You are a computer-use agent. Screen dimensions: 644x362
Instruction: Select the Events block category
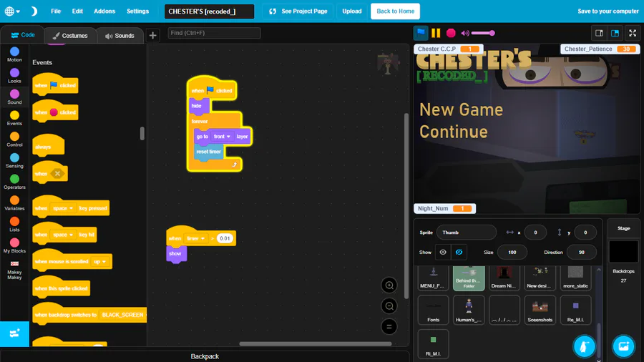point(14,118)
